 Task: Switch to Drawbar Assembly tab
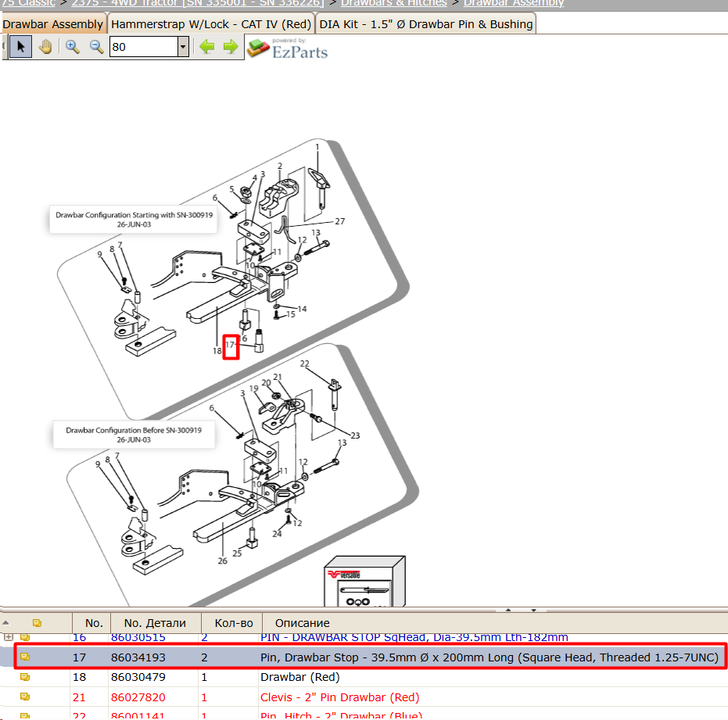[53, 24]
